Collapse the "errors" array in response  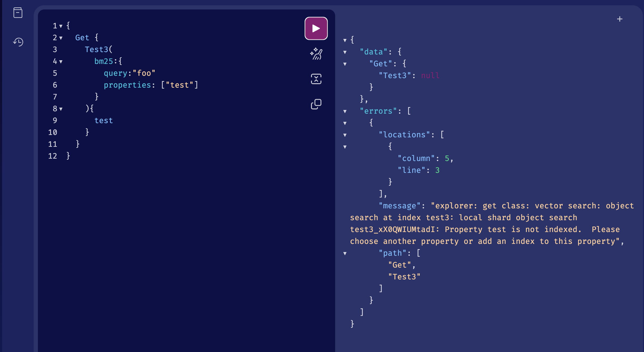(x=345, y=111)
